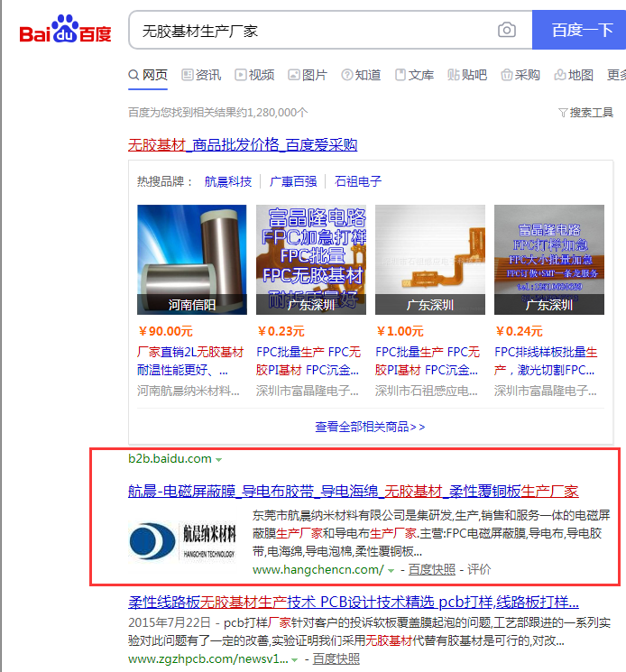This screenshot has height=672, width=626.
Task: Switch to 资讯 tab
Action: coord(201,75)
